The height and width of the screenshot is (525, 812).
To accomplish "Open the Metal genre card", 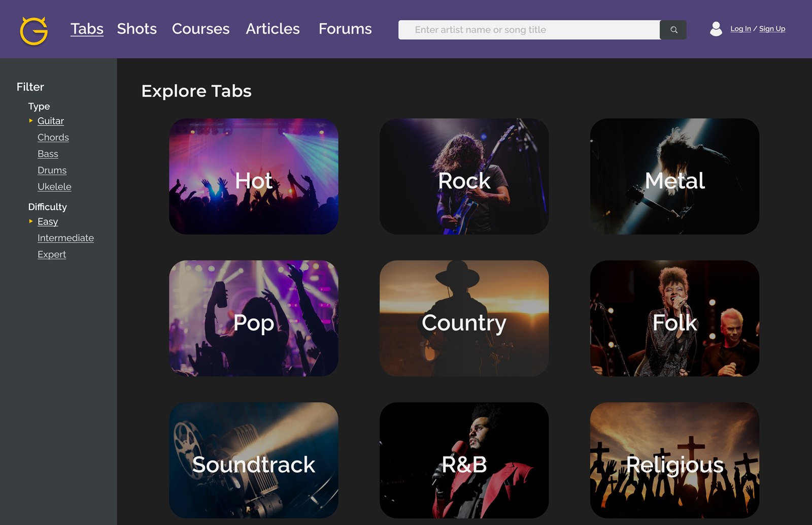I will 674,177.
